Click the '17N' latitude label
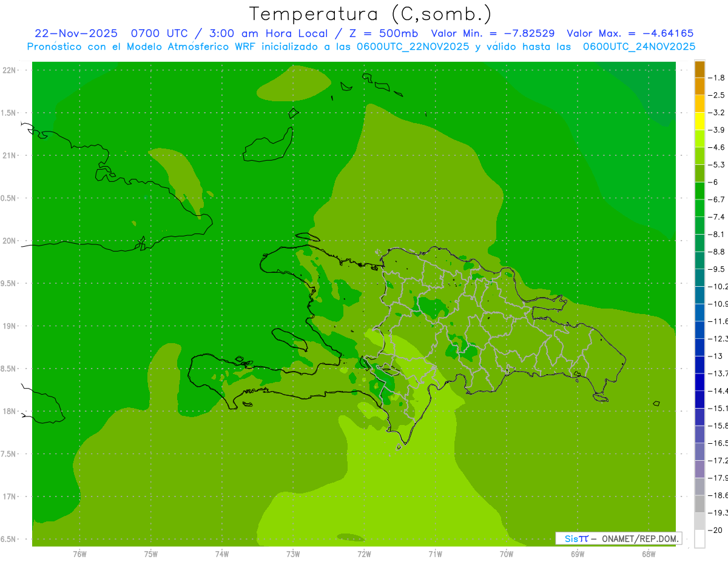728x562 pixels. pos(9,497)
